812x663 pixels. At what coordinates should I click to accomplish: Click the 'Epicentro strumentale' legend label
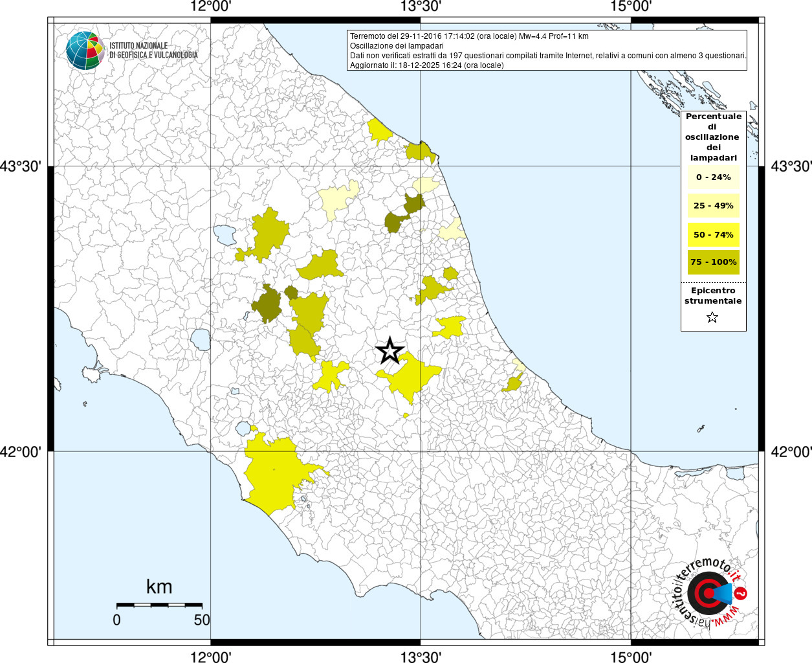pos(713,296)
